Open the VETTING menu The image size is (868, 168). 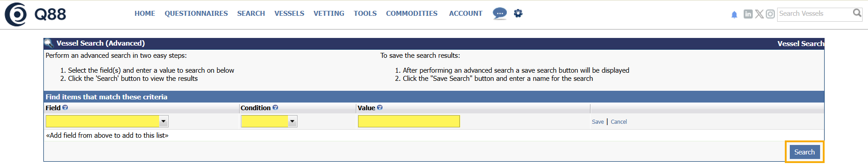point(329,14)
